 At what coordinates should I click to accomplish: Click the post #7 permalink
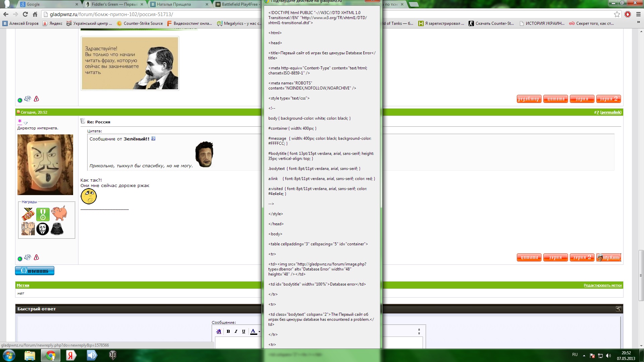click(610, 112)
